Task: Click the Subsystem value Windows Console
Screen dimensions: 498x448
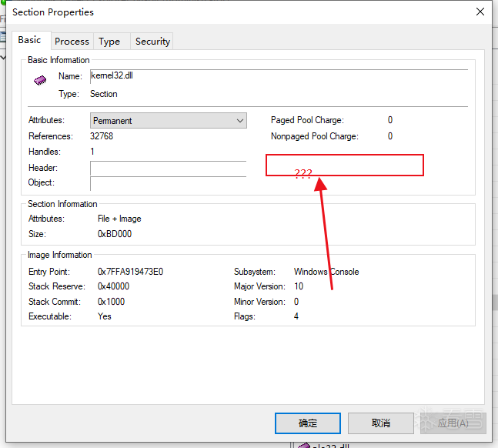Action: tap(326, 272)
